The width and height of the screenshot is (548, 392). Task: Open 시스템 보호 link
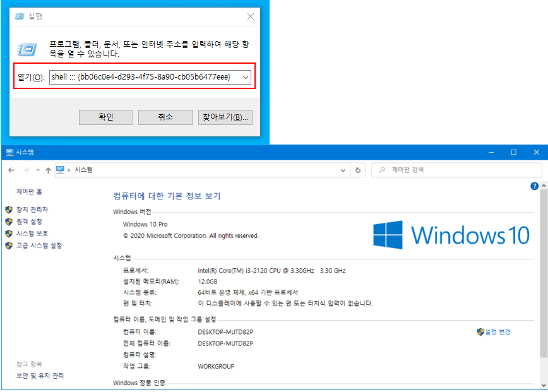point(32,234)
